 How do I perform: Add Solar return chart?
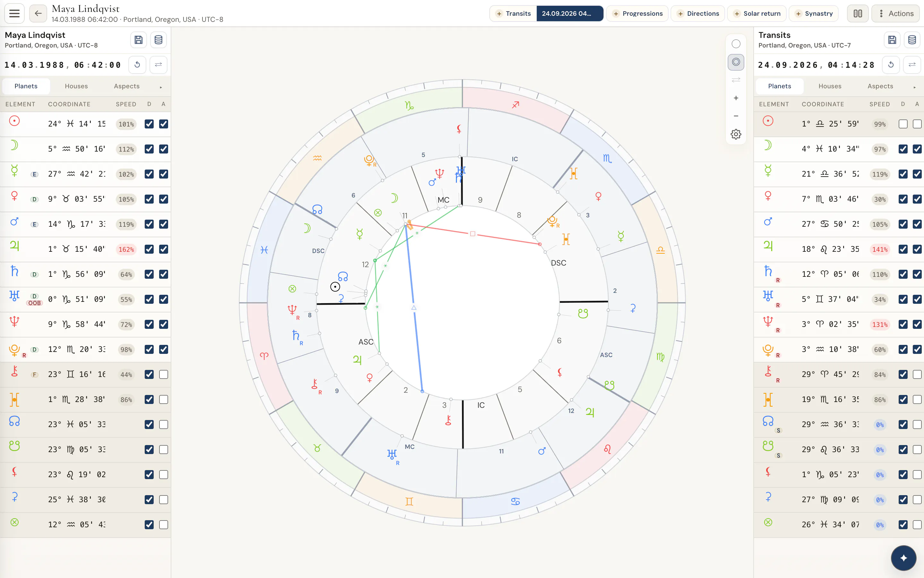pos(757,13)
